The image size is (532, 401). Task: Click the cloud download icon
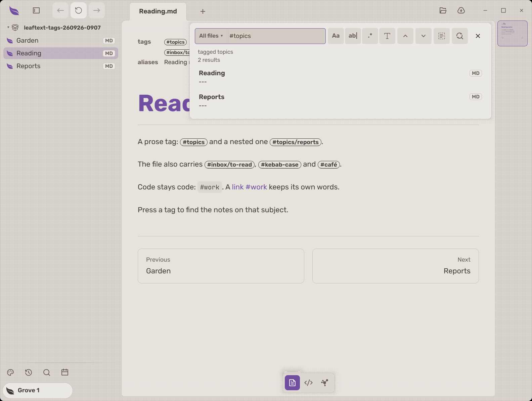tap(461, 10)
